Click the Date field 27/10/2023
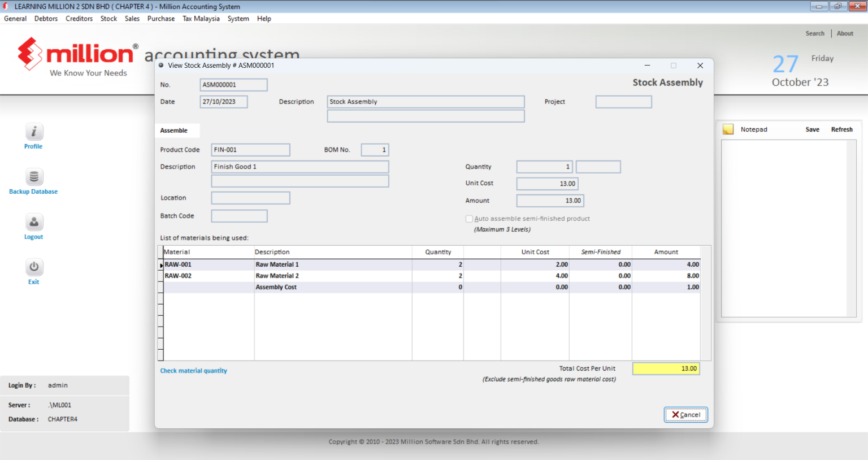This screenshot has height=460, width=868. [x=224, y=102]
